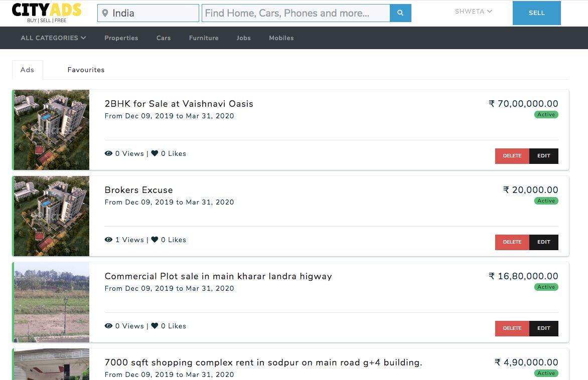Edit the Commercial Plot ad
Viewport: 588px width, 380px height.
point(544,328)
